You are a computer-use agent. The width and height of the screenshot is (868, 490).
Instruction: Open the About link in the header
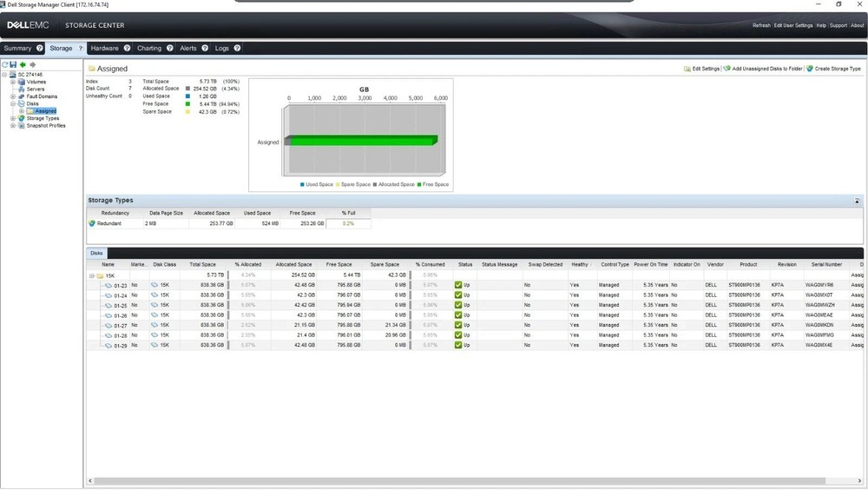tap(857, 25)
